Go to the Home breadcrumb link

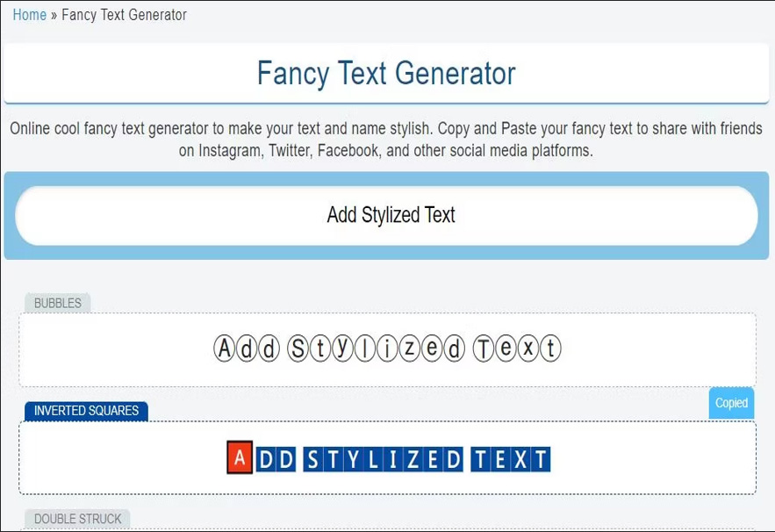[x=29, y=15]
